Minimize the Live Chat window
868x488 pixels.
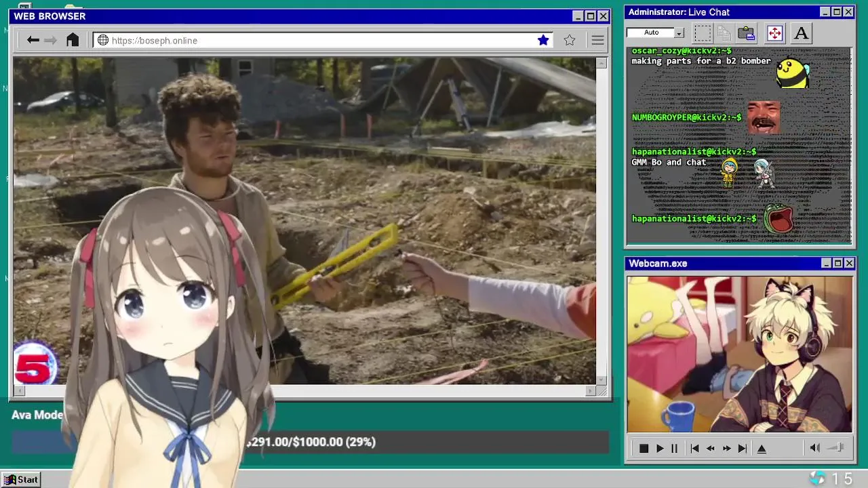click(x=825, y=12)
